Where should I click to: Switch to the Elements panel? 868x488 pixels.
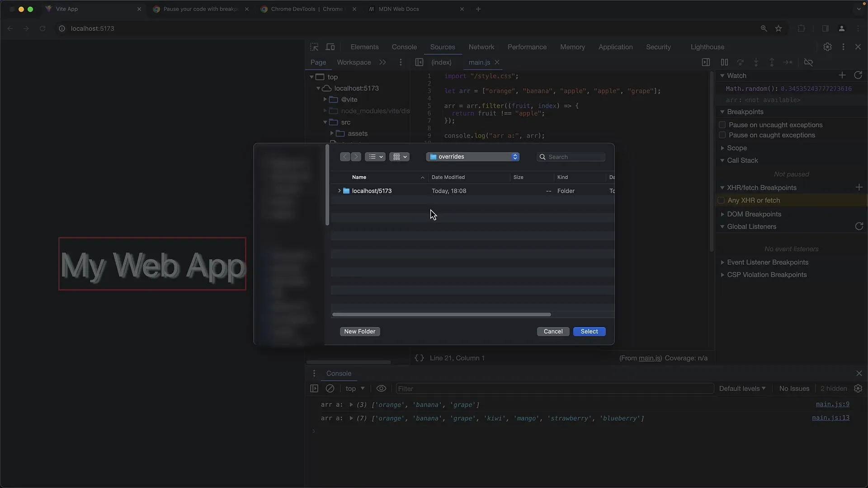364,47
